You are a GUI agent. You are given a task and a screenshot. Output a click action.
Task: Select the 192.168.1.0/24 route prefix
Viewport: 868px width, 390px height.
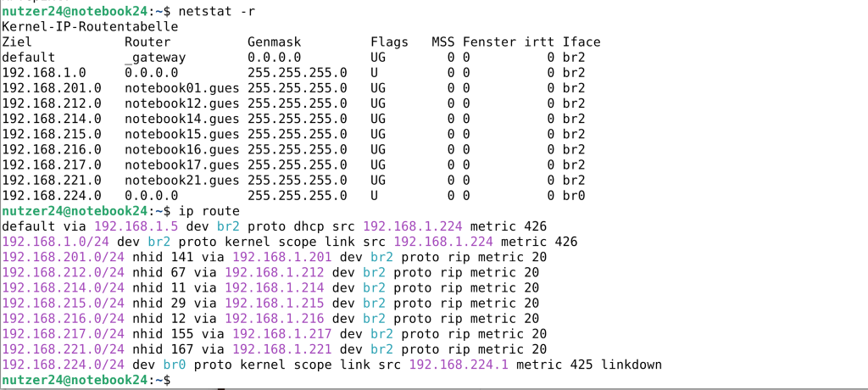pos(56,242)
